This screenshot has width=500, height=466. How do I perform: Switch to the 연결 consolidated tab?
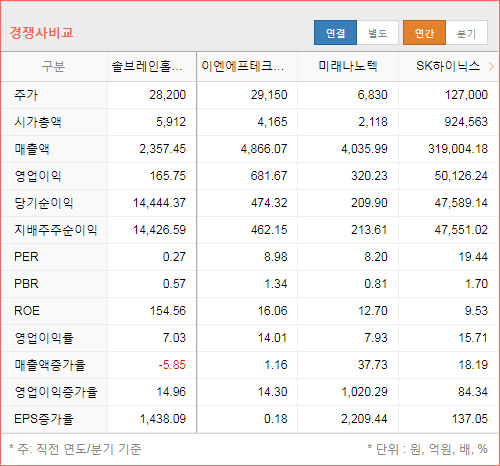[335, 33]
